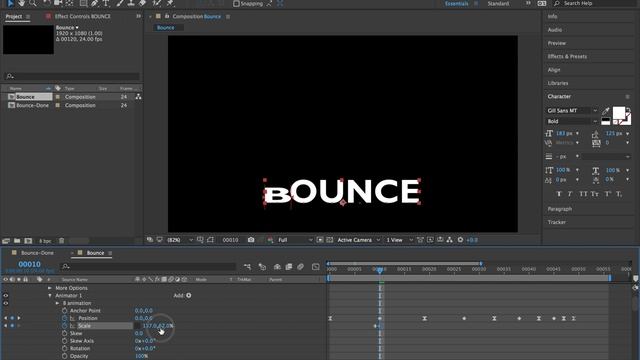This screenshot has width=640, height=360.
Task: Open the Effects & Presets panel
Action: 567,56
